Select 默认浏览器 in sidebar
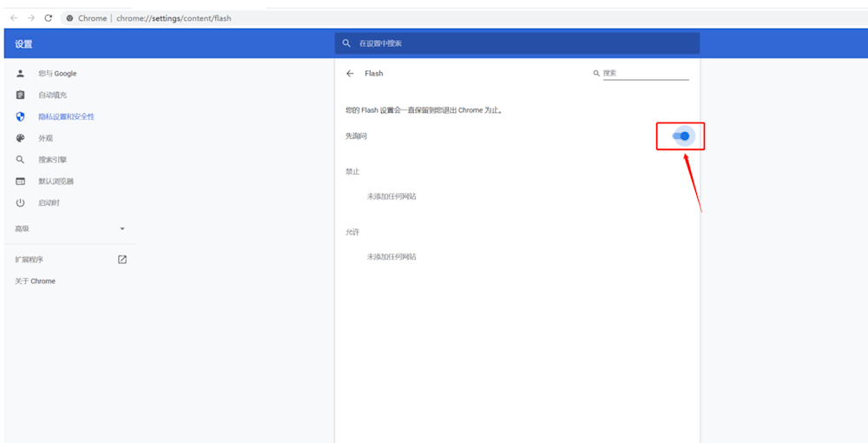The width and height of the screenshot is (868, 443). (x=56, y=182)
